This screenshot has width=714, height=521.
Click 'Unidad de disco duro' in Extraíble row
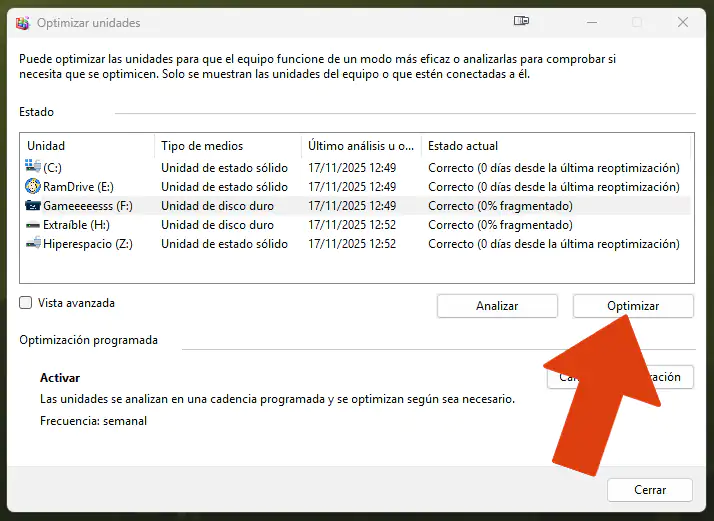(x=217, y=225)
